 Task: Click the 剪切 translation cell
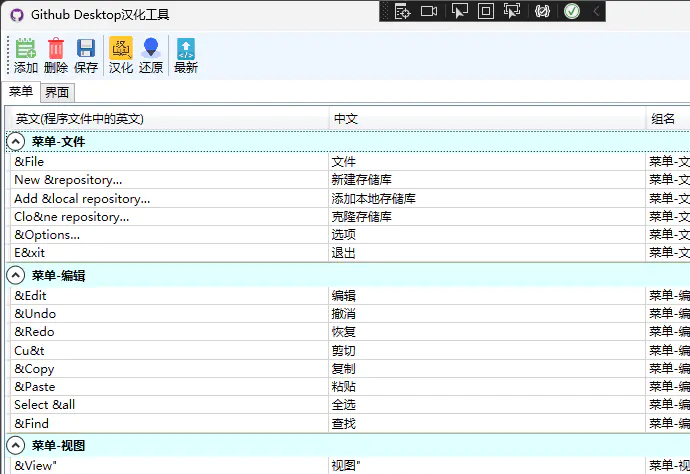pos(487,350)
